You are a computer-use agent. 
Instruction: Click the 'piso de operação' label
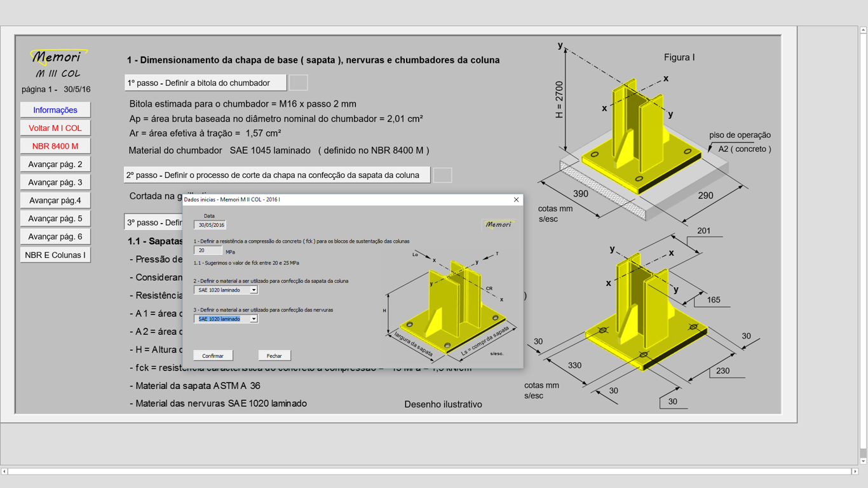point(740,135)
